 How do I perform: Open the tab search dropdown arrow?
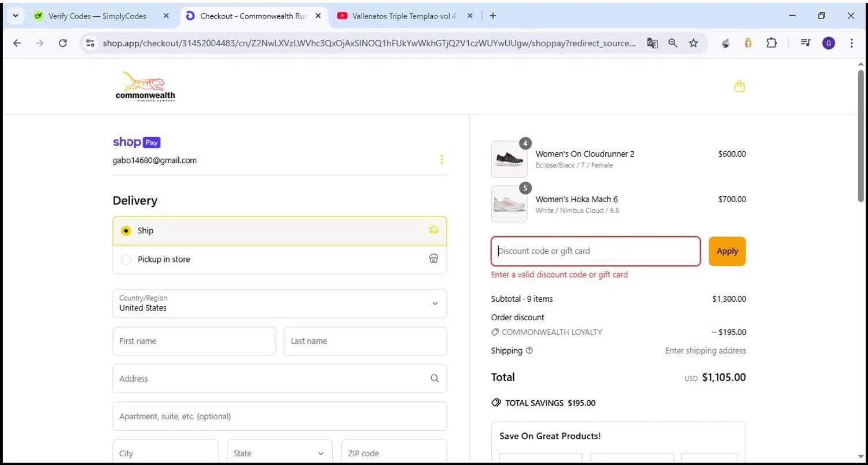click(x=15, y=16)
